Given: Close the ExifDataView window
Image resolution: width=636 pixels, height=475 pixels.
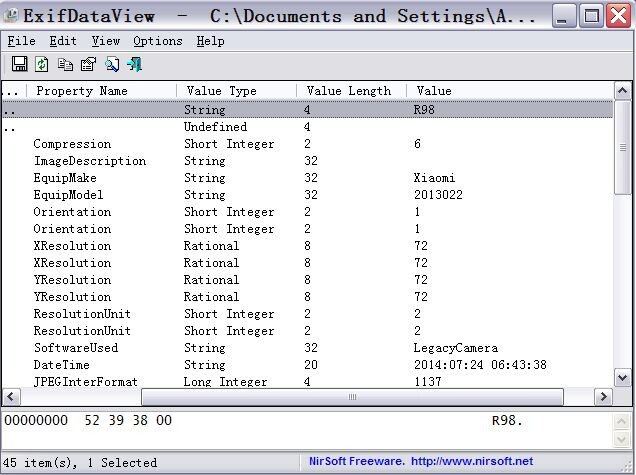Looking at the screenshot, I should tap(619, 15).
